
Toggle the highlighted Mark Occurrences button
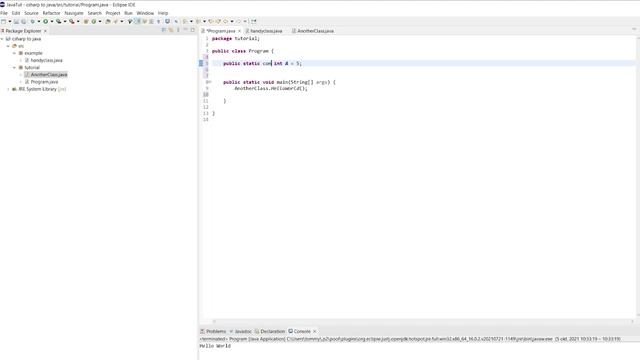137,21
